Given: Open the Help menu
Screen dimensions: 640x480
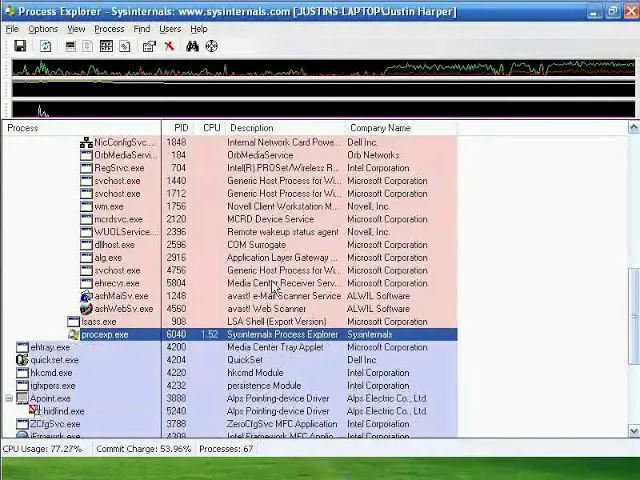Looking at the screenshot, I should click(199, 29).
